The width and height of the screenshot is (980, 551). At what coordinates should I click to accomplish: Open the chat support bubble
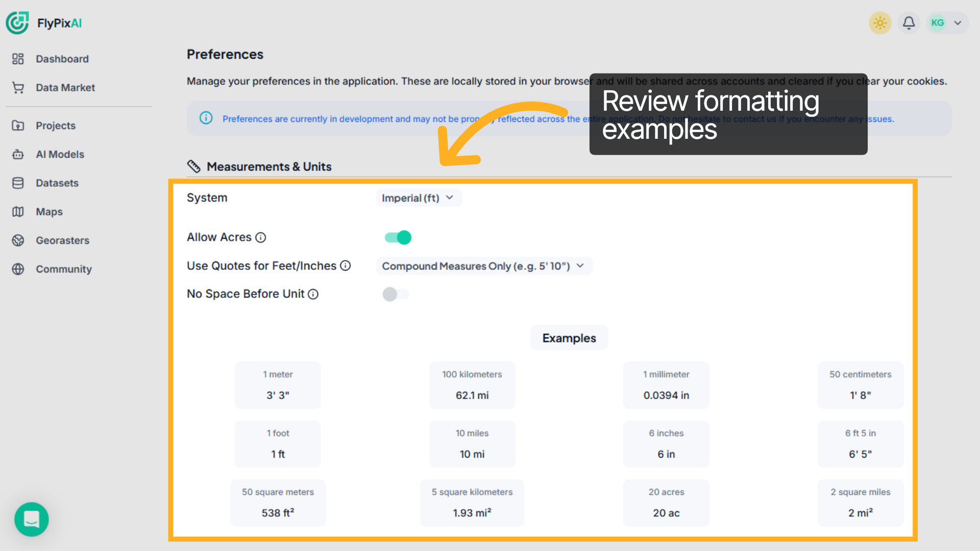pos(32,519)
